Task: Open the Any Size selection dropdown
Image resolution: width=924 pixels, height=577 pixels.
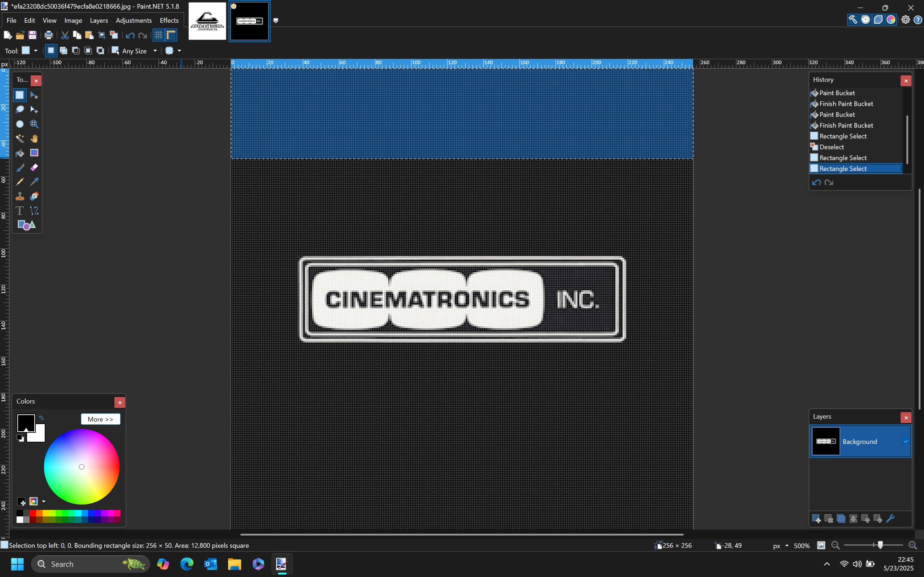Action: coord(154,51)
